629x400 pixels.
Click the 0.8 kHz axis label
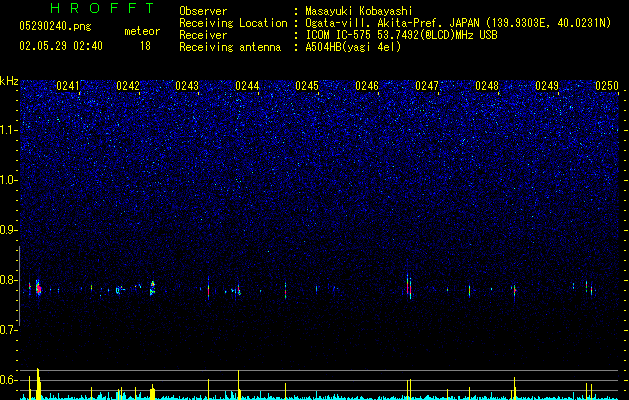[x=9, y=280]
